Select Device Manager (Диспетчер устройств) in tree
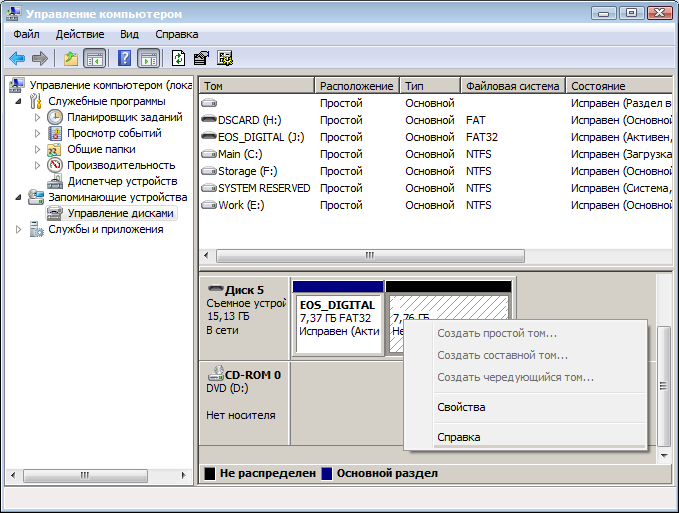The width and height of the screenshot is (679, 513). tap(121, 181)
